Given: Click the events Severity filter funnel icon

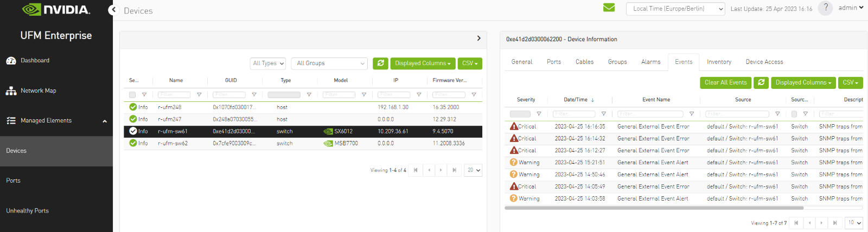Looking at the screenshot, I should pyautogui.click(x=539, y=114).
